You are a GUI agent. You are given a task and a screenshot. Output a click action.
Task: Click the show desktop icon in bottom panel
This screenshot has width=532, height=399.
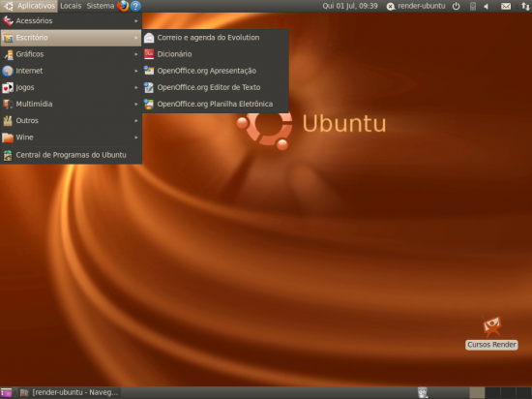click(x=6, y=393)
